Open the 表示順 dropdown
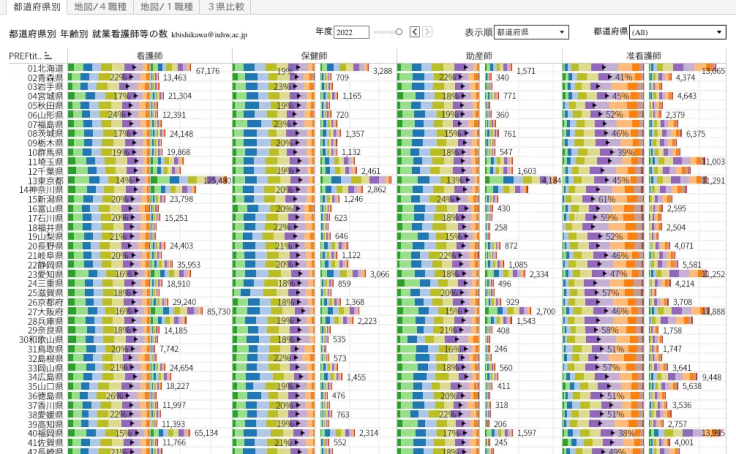The height and width of the screenshot is (454, 736). coord(531,32)
